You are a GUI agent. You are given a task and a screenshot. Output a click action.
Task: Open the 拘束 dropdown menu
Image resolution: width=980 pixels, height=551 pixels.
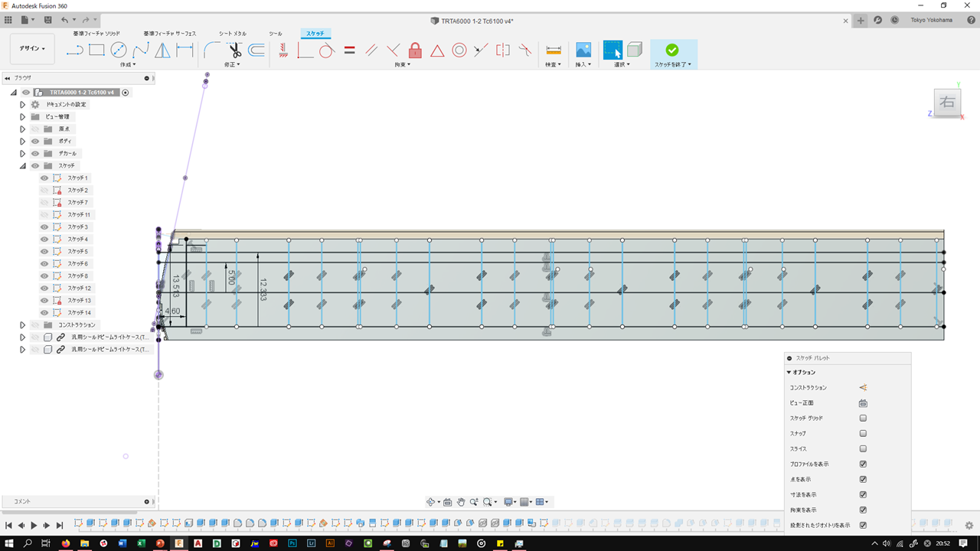pos(403,65)
